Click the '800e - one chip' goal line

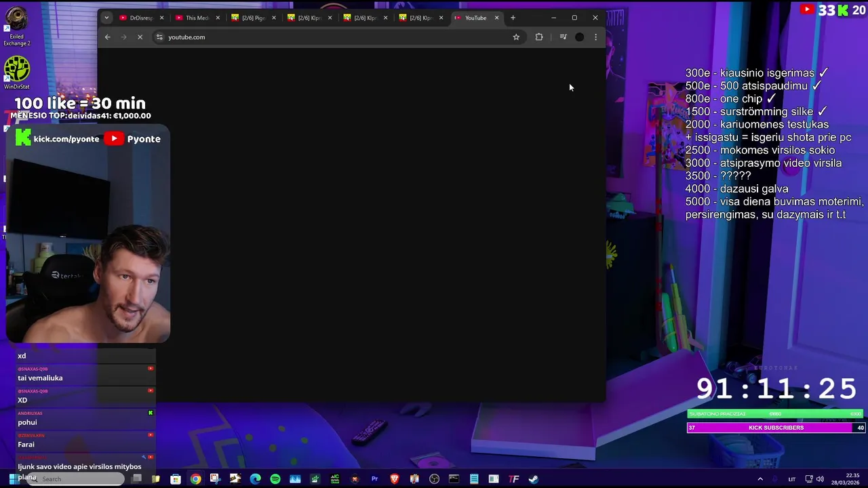click(x=730, y=99)
